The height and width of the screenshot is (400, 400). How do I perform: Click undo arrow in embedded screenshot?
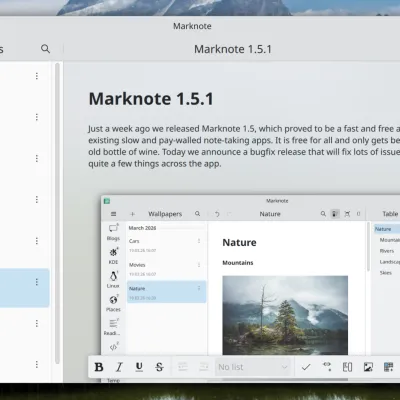click(217, 214)
